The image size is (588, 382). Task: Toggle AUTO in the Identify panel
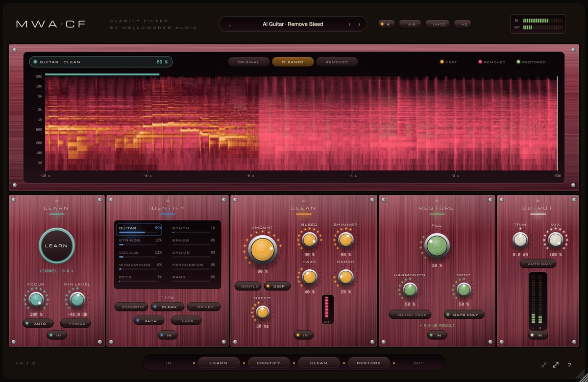[x=149, y=320]
